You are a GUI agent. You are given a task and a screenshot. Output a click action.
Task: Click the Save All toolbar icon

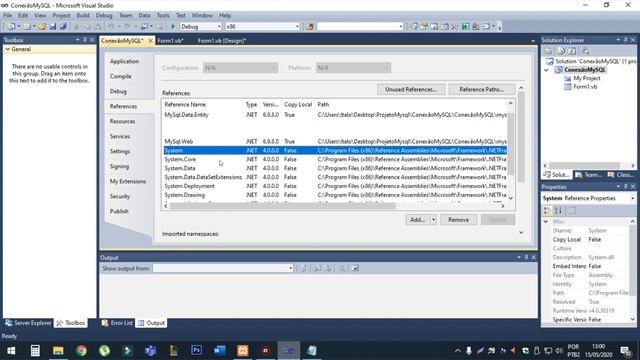[63, 27]
